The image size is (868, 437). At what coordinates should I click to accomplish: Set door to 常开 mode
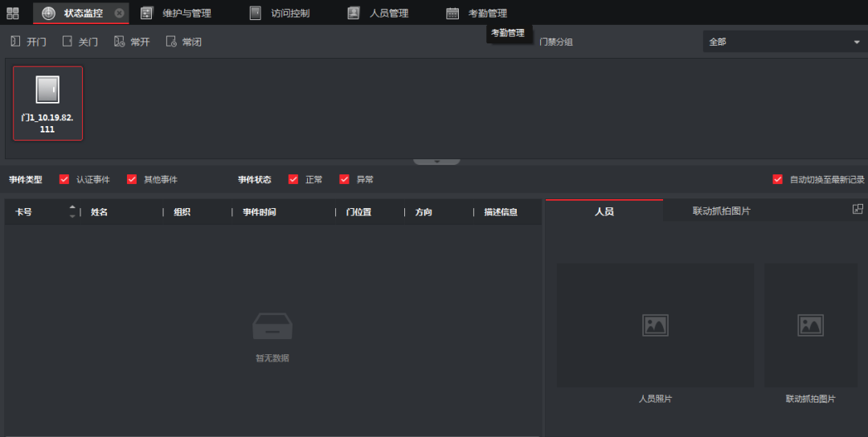click(x=132, y=42)
